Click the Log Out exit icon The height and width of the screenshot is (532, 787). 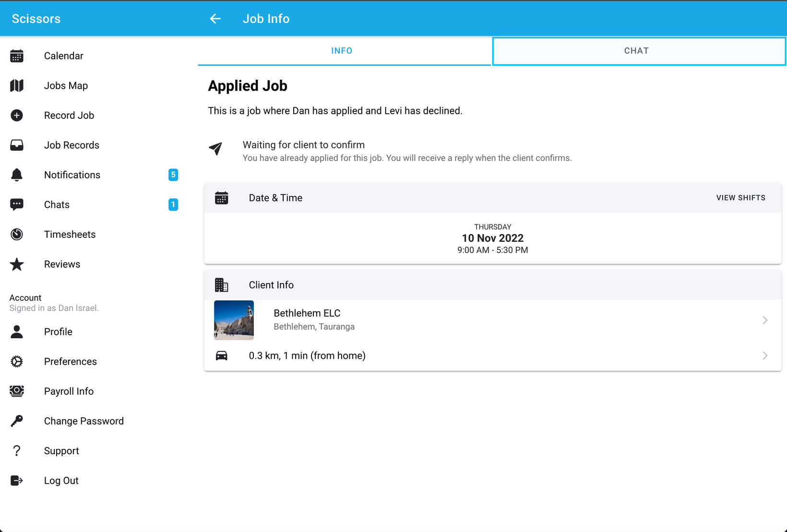[17, 481]
